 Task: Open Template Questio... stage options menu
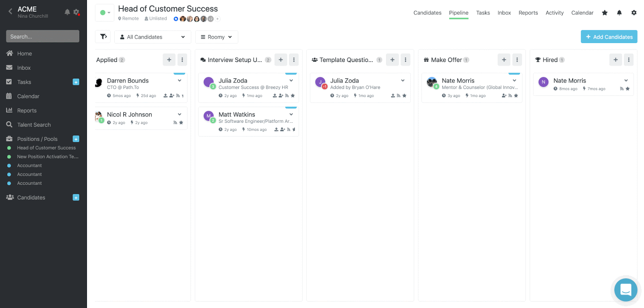(x=405, y=60)
